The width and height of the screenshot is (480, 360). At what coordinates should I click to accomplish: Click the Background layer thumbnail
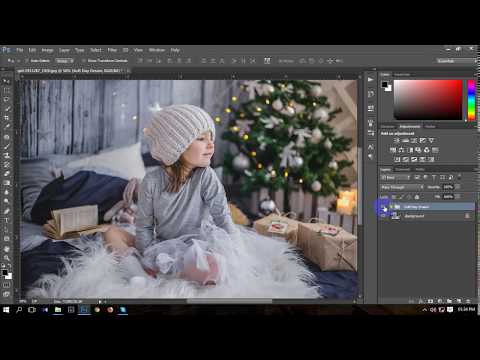click(x=396, y=216)
